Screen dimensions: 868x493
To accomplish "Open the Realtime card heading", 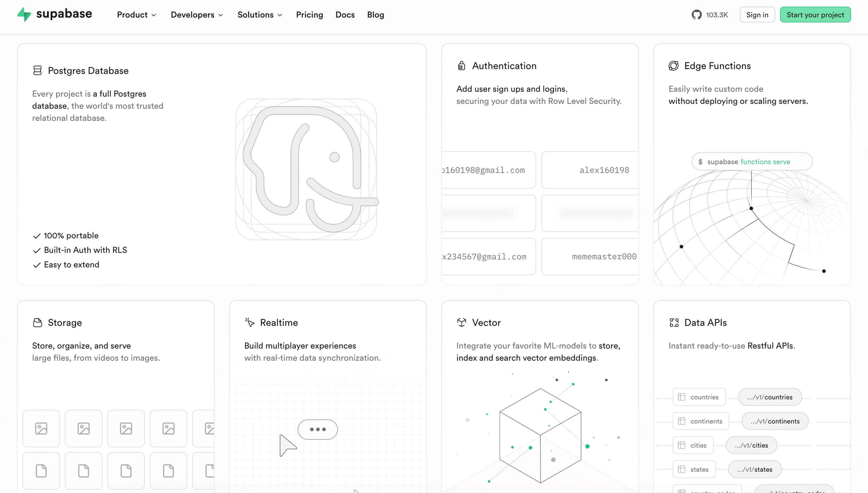I will [x=279, y=322].
